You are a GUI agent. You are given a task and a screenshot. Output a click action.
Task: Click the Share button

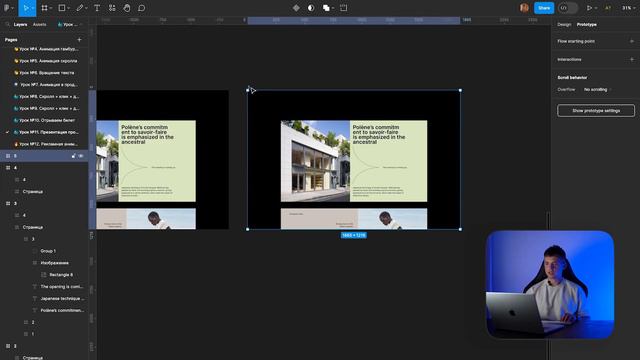point(544,8)
